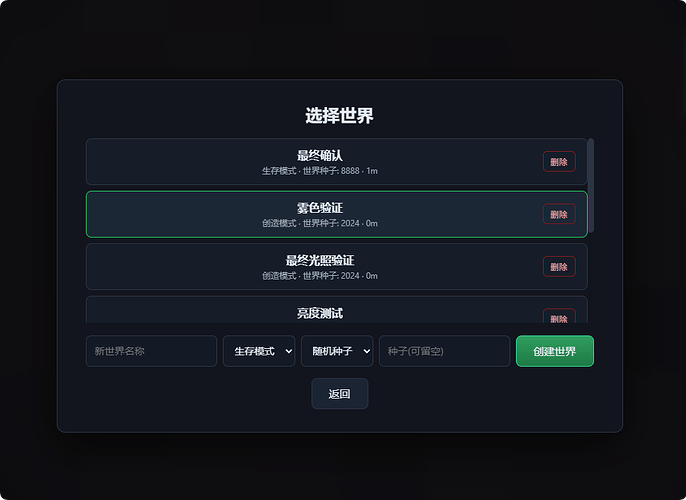Delete the 雾色验证 world

[559, 214]
